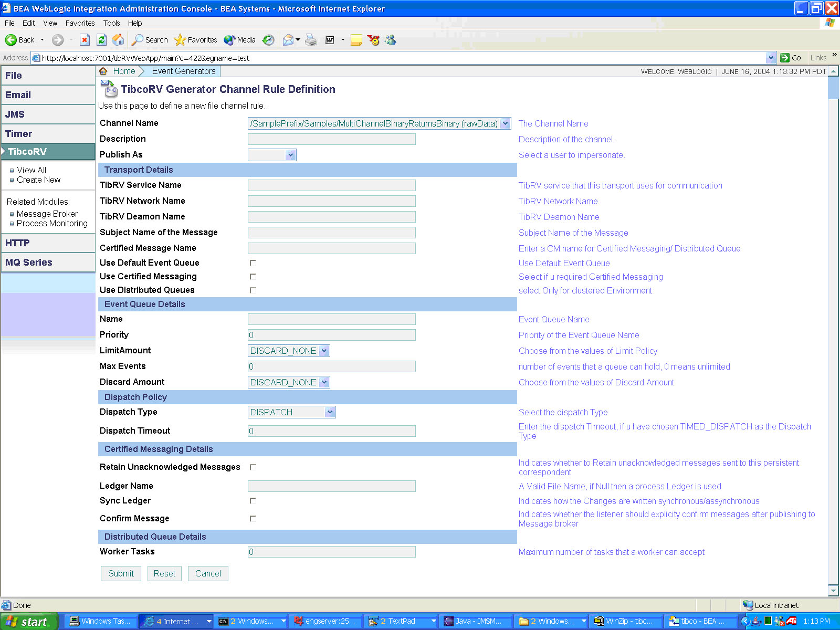Open the Favorites menu

pyautogui.click(x=80, y=23)
